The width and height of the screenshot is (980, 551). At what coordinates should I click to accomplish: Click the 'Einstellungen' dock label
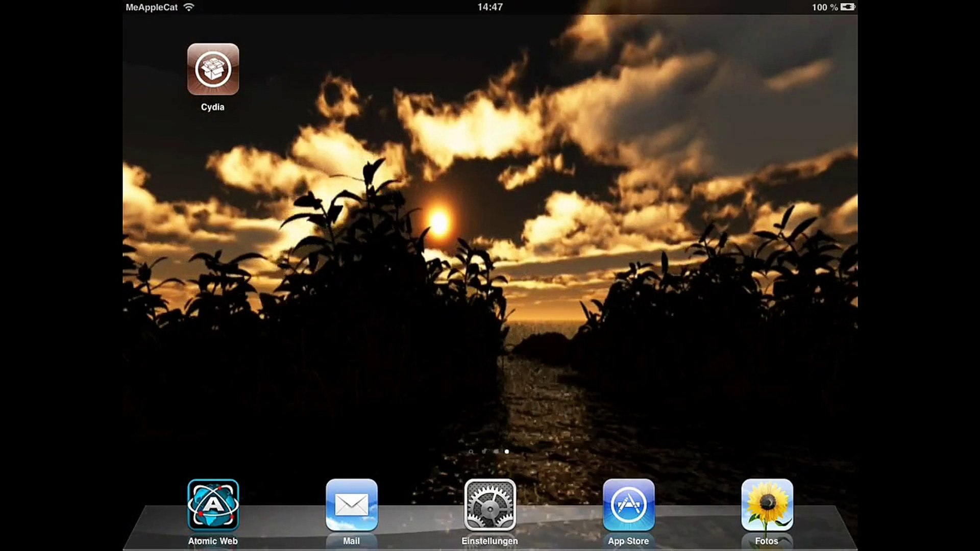[489, 541]
